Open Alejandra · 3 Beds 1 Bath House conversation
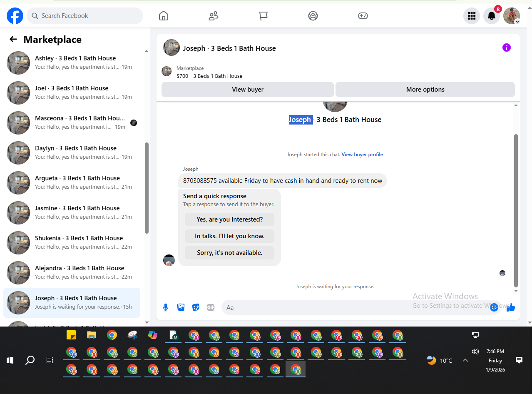The height and width of the screenshot is (394, 532). (72, 272)
